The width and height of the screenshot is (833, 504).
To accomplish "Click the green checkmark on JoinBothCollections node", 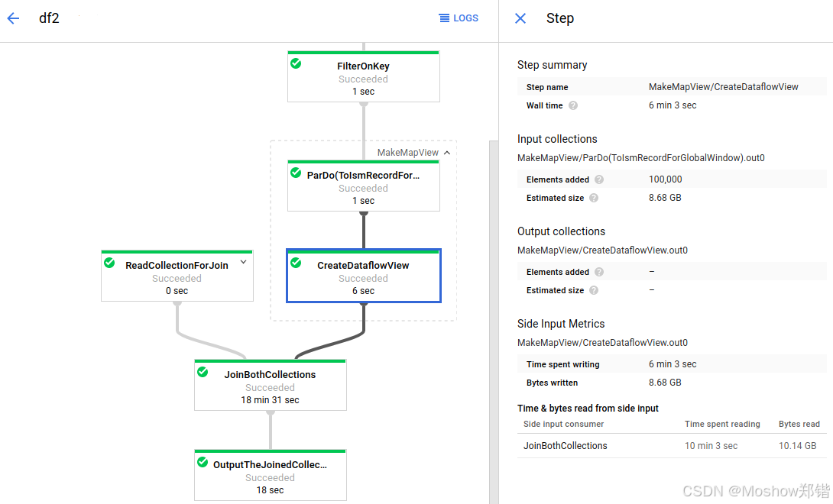I will point(203,372).
